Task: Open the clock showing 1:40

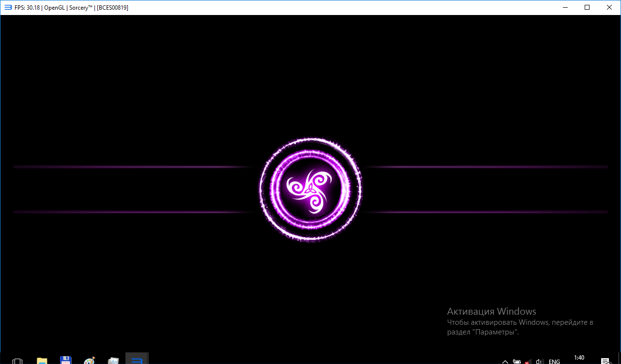Action: point(579,359)
